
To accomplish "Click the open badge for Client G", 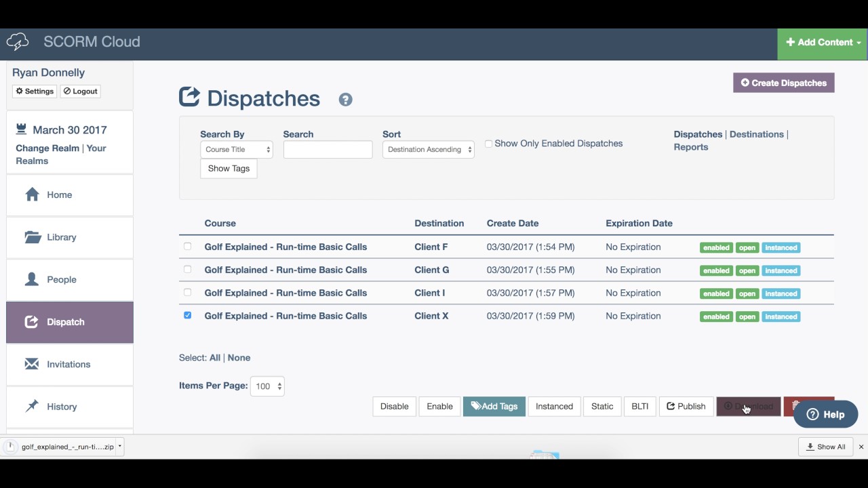I will pyautogui.click(x=747, y=270).
